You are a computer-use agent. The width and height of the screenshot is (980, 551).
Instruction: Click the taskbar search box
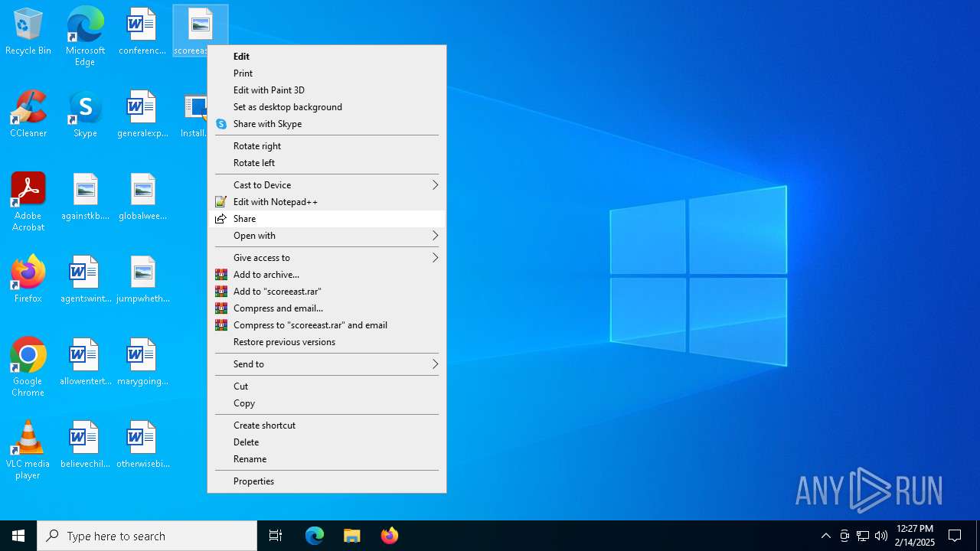[147, 536]
